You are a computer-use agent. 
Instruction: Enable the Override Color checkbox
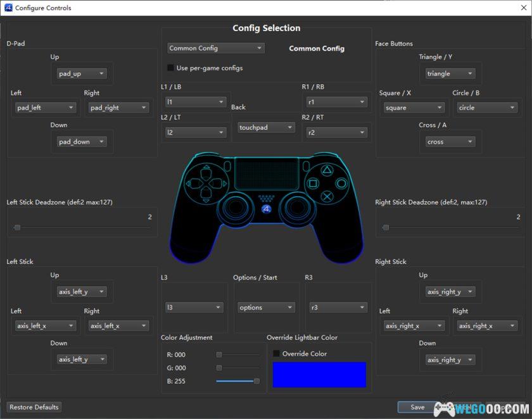coord(276,354)
